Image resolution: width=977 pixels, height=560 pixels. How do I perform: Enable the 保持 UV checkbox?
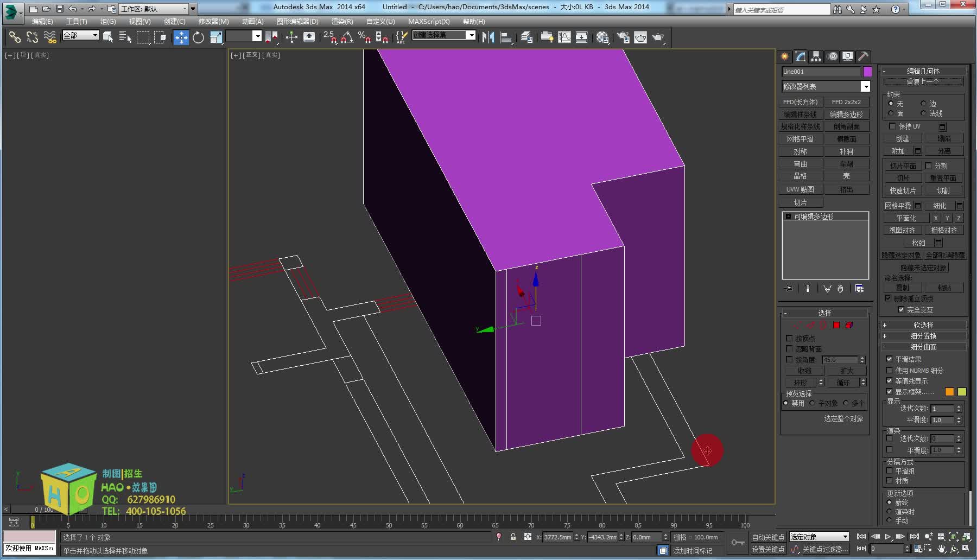point(892,126)
